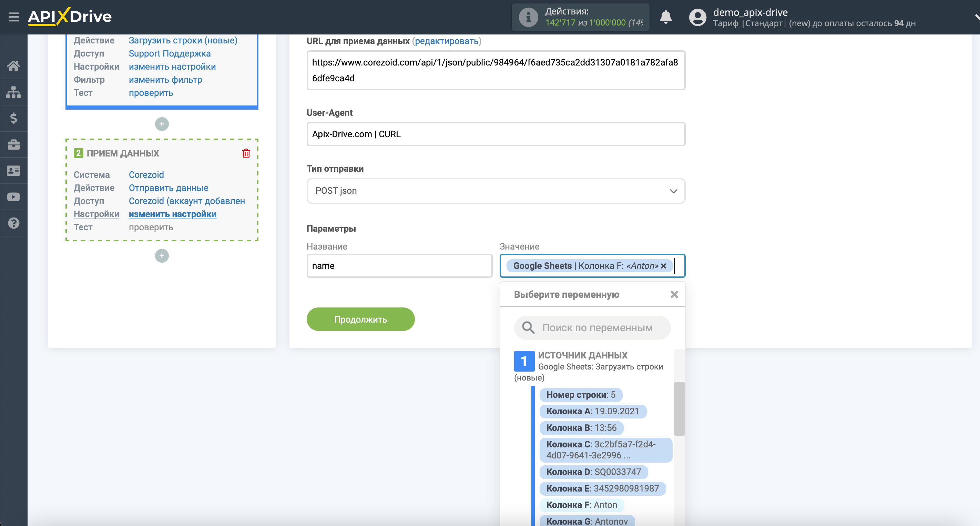Click изменить настройки in source block
The height and width of the screenshot is (526, 980).
click(172, 67)
